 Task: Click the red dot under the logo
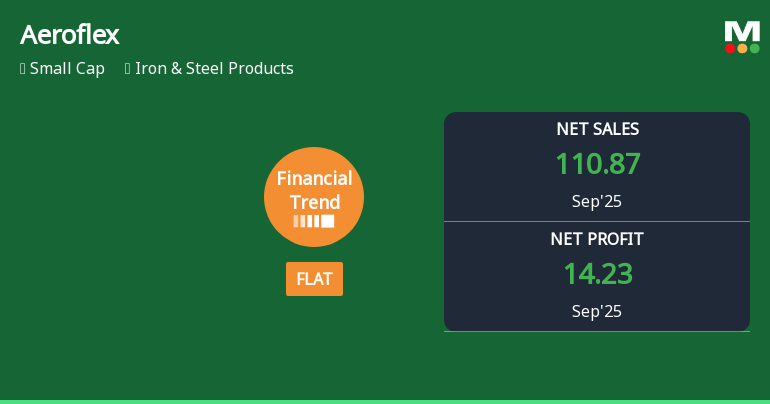[731, 48]
